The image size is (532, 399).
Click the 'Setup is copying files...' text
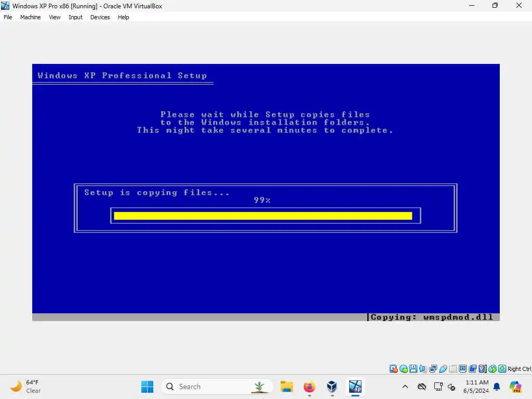click(157, 192)
